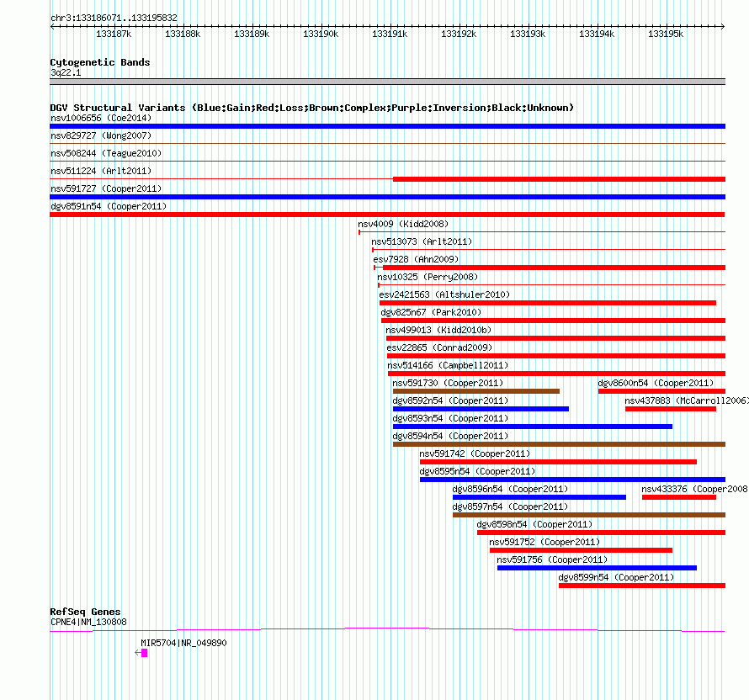Click the 133195k ruler tick label

tap(666, 34)
